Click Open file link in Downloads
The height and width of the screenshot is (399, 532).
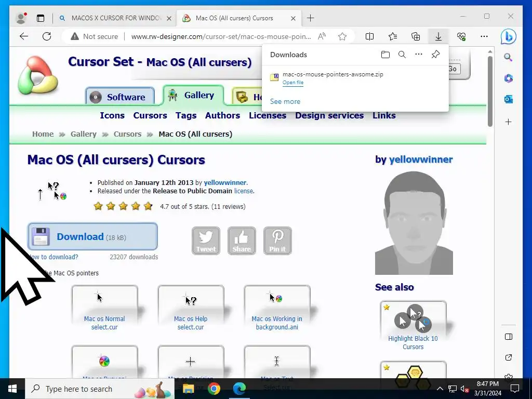tap(293, 83)
